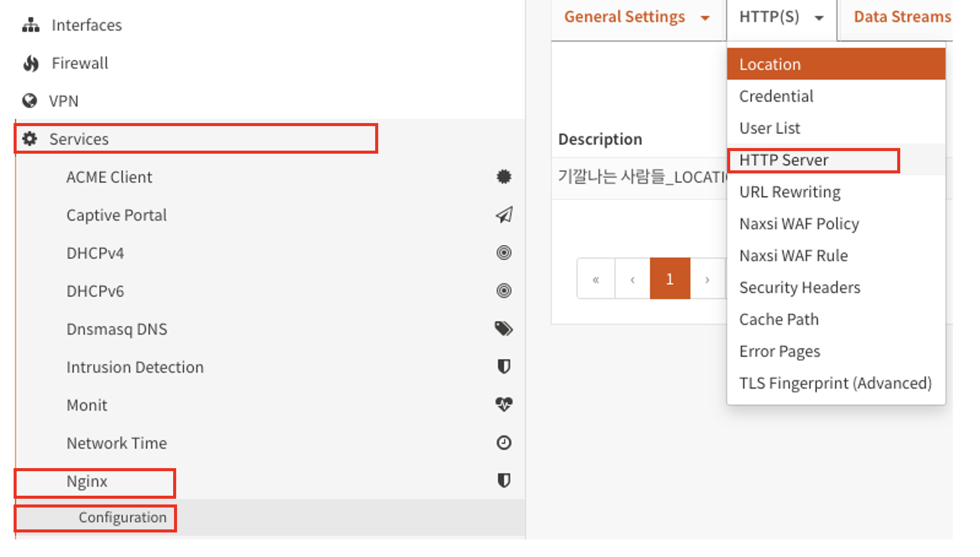Collapse the HTTP(S) dropdown tab

click(x=781, y=18)
